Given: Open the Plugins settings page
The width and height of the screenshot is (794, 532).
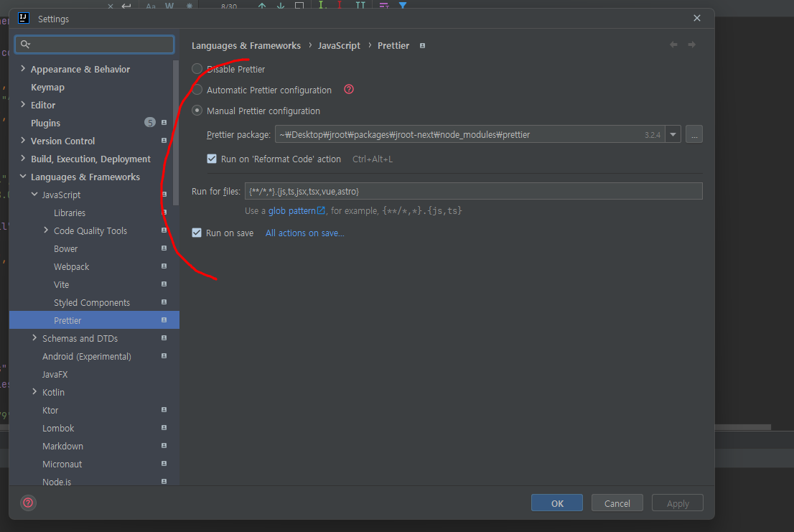Looking at the screenshot, I should pos(45,123).
